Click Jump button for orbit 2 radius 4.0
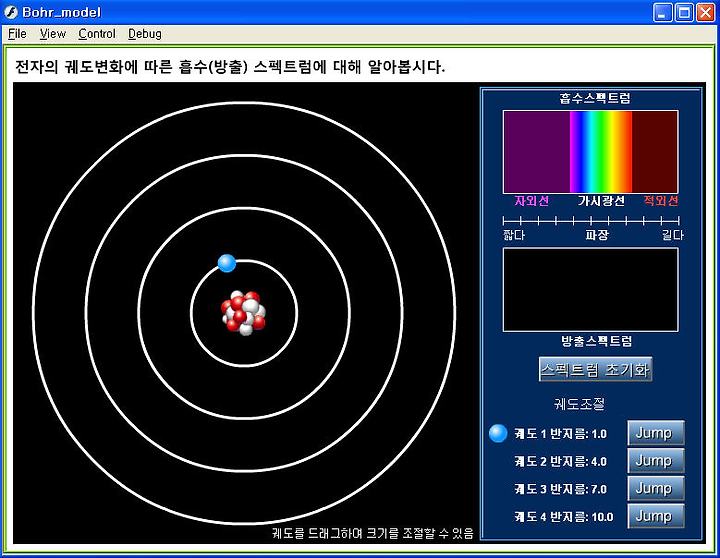 pos(656,461)
